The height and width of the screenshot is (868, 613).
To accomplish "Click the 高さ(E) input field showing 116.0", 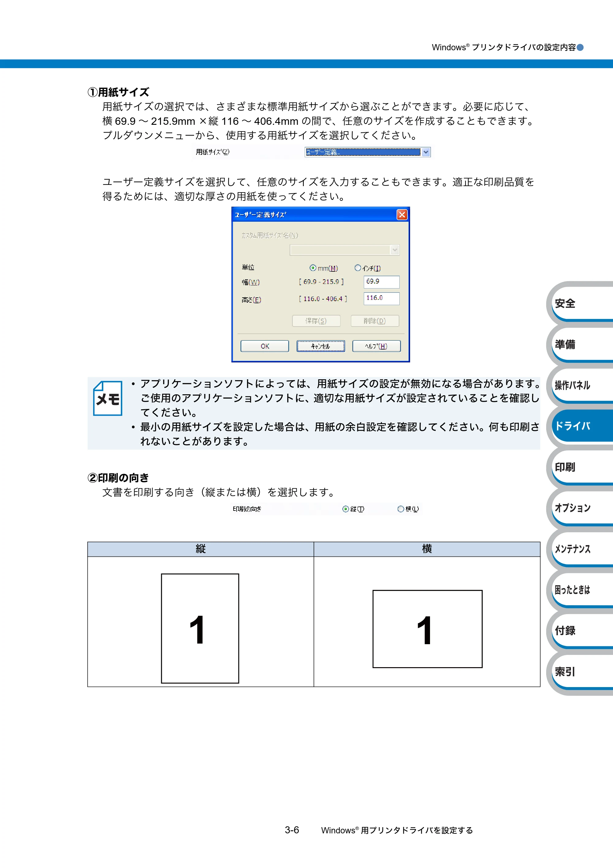I will [x=381, y=298].
